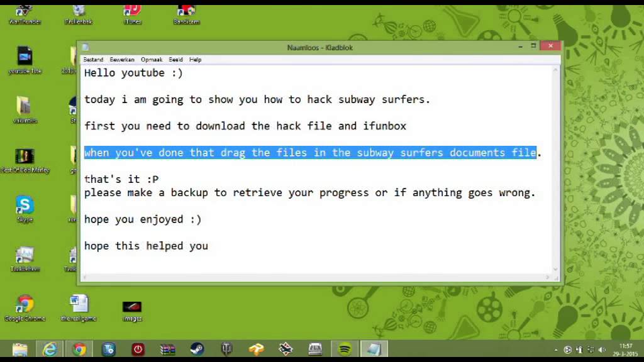Select the WarThunder desktop shortcut

click(25, 15)
